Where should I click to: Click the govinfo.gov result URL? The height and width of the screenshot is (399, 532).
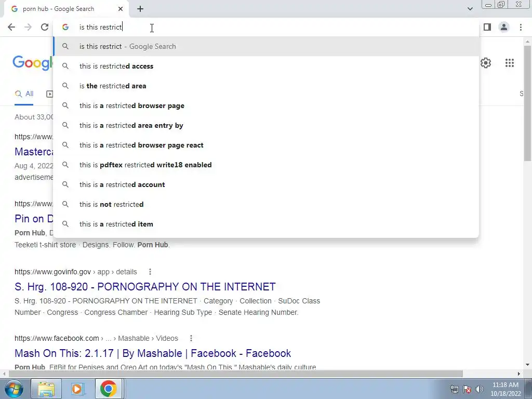pyautogui.click(x=76, y=272)
